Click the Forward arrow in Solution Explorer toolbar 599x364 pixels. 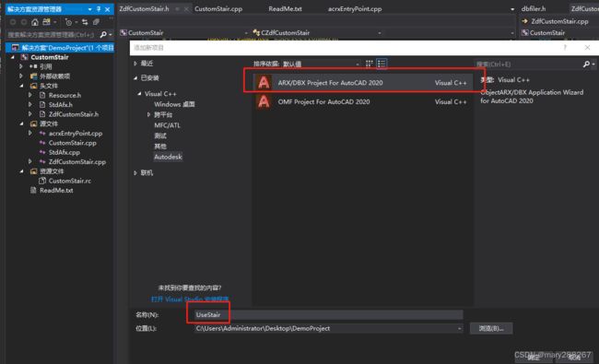pyautogui.click(x=24, y=22)
